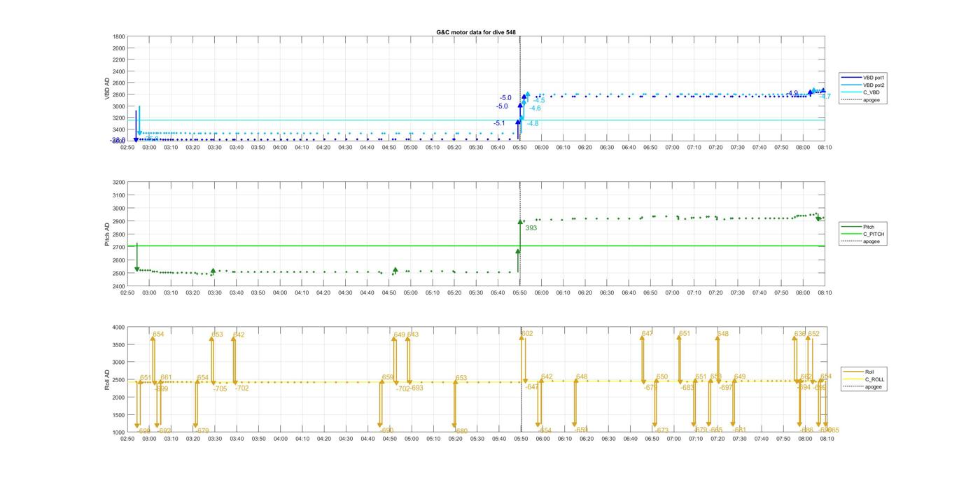
Task: Click the '602' roll label at apogee
Action: point(527,334)
